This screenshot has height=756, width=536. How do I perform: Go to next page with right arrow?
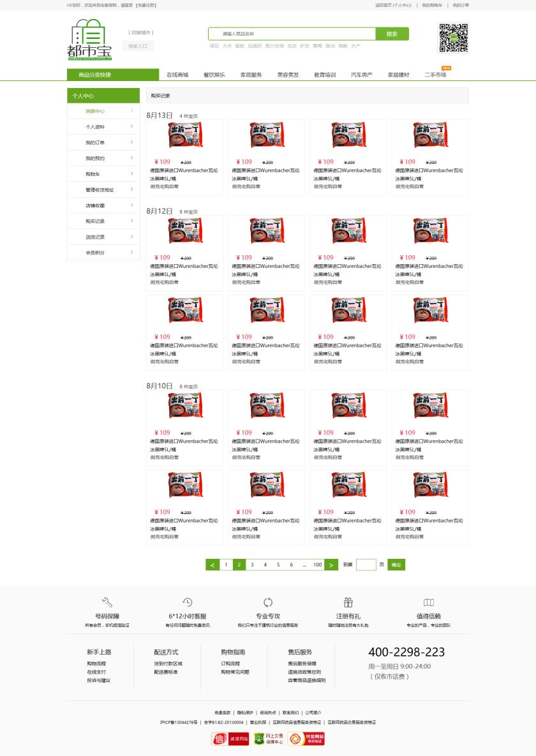pos(331,565)
